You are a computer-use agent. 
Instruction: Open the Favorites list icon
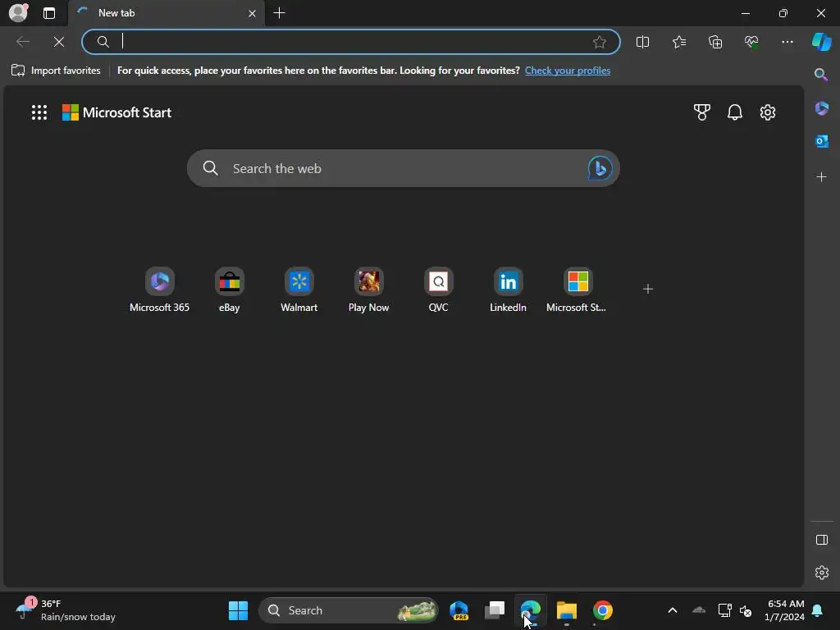[x=678, y=42]
